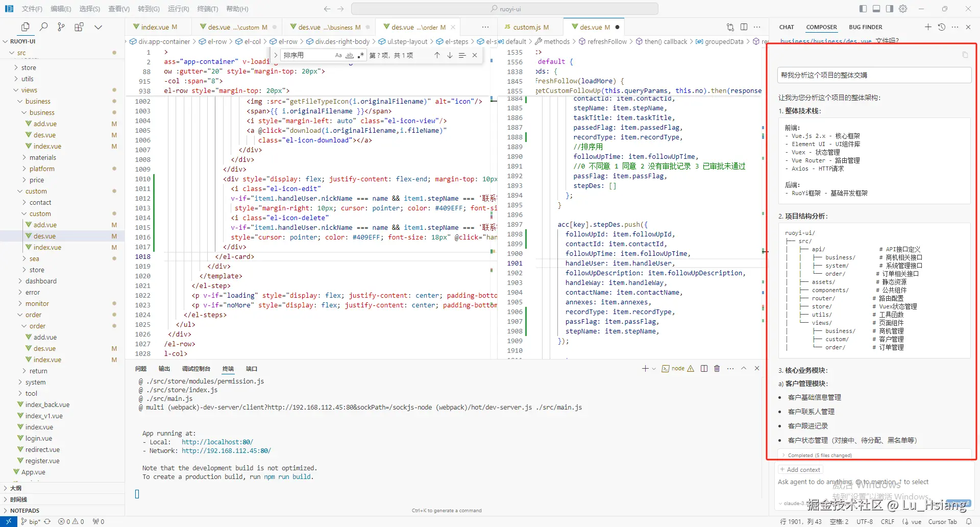Viewport: 980px width, 527px height.
Task: Close the terminal panel
Action: [x=757, y=368]
